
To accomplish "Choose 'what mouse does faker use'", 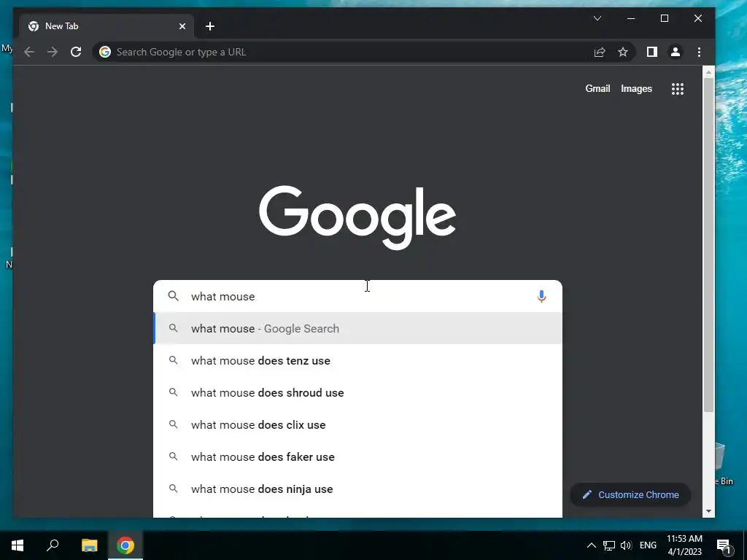I will tap(357, 456).
